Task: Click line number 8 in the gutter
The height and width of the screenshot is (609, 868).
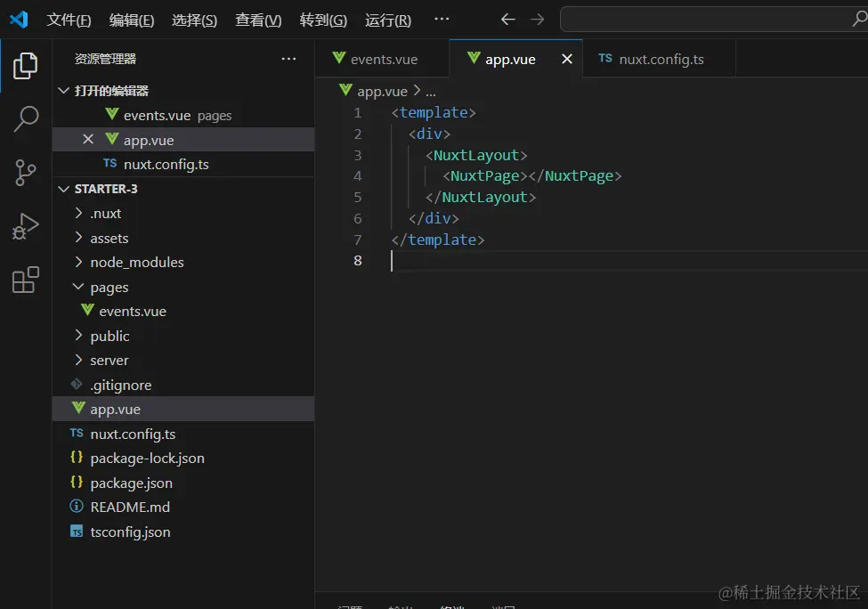Action: (x=358, y=261)
